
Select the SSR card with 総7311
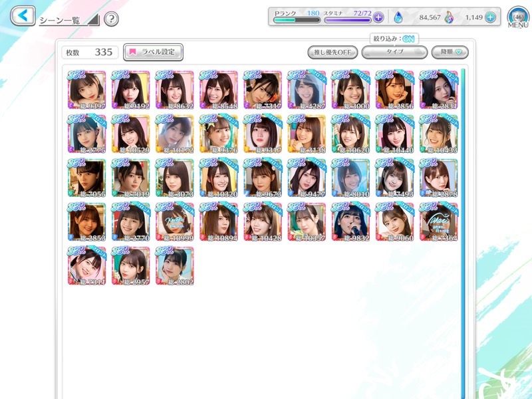(x=86, y=265)
